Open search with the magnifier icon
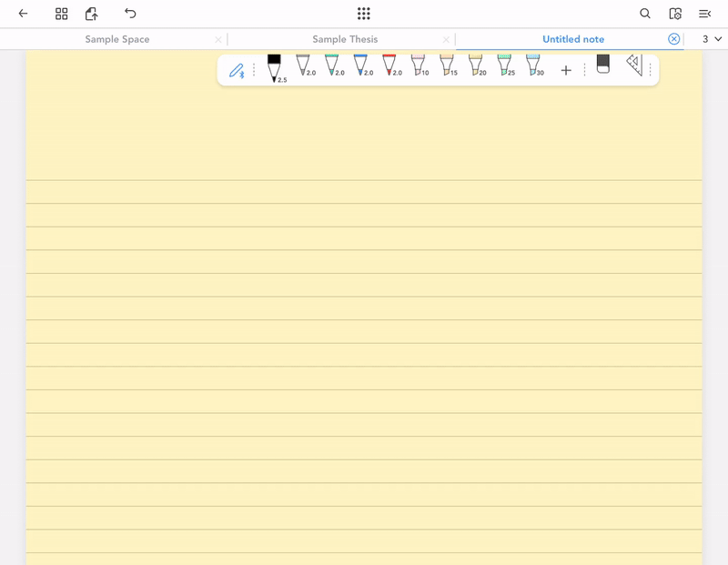Screen dimensions: 728x565 coord(645,14)
